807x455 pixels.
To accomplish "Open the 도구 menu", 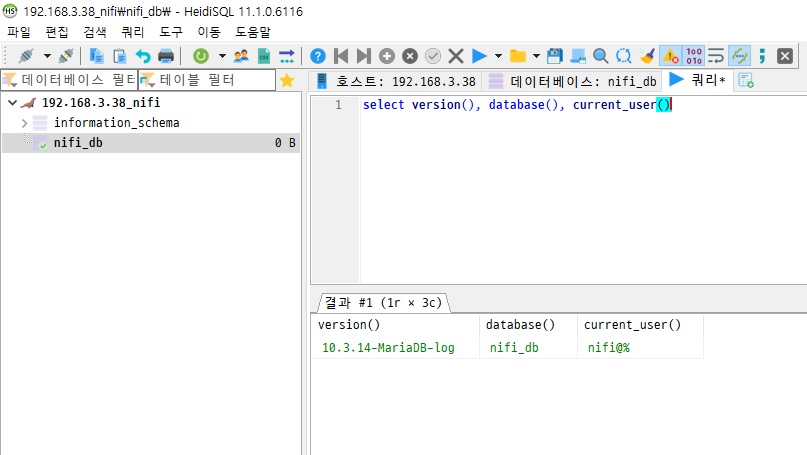I will pos(171,32).
